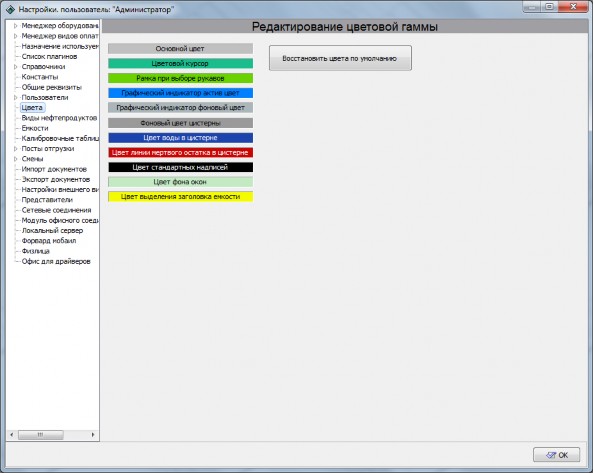Screen dimensions: 593x473
Task: Change the green Цветовой курсор swatch
Action: (x=180, y=64)
